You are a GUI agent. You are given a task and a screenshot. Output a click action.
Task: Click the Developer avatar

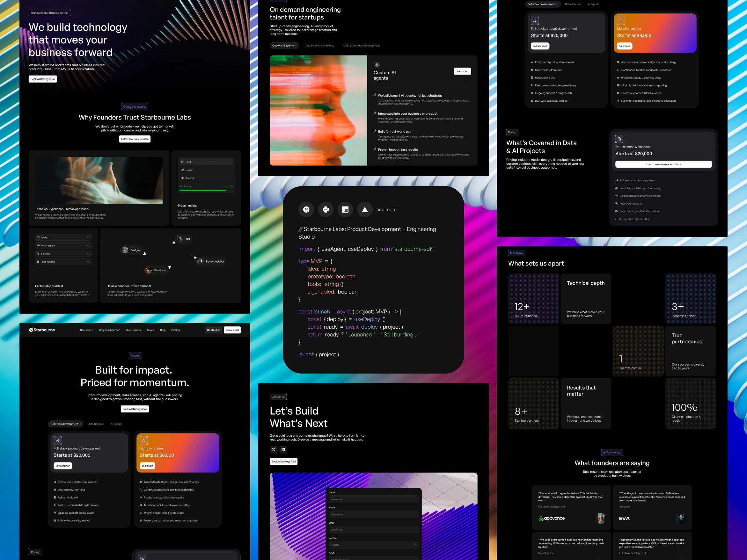tap(149, 270)
